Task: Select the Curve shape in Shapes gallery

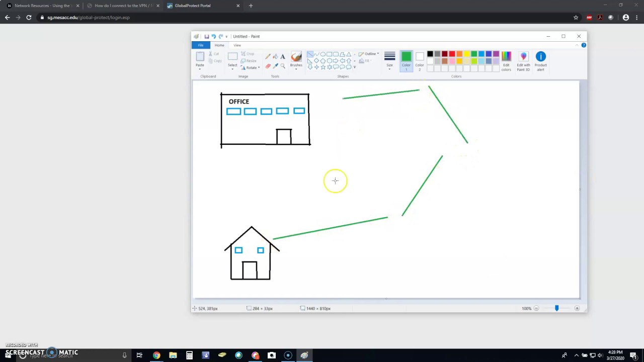Action: tap(316, 54)
